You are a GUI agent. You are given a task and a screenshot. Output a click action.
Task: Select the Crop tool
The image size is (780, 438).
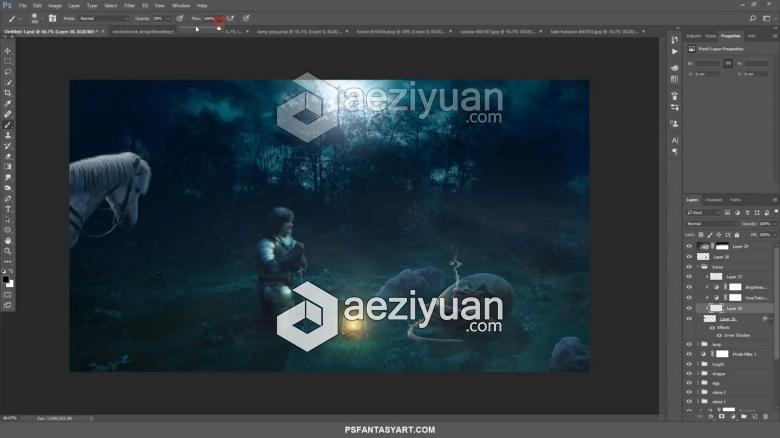(x=7, y=93)
